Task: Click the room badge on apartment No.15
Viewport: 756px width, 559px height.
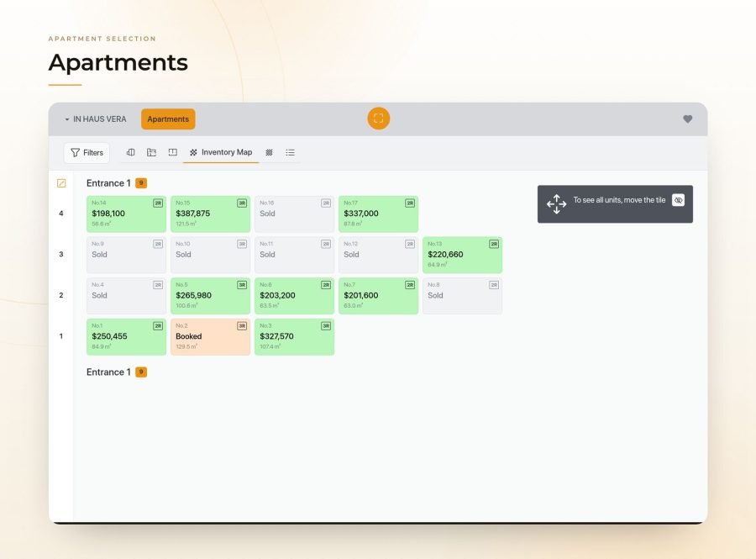Action: coord(242,203)
